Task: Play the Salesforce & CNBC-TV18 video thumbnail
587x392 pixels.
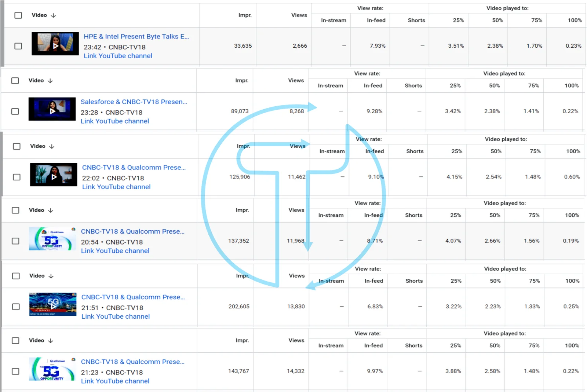Action: tap(52, 109)
